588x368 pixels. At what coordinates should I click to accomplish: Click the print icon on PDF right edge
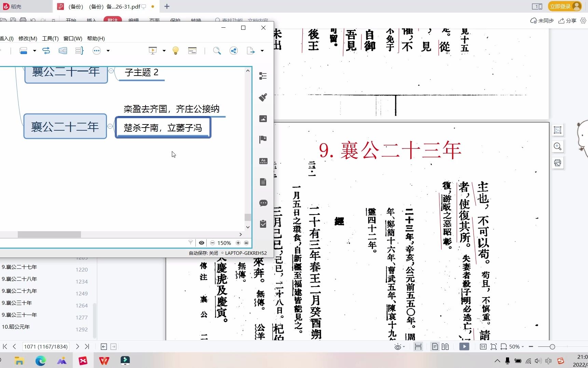click(x=558, y=163)
